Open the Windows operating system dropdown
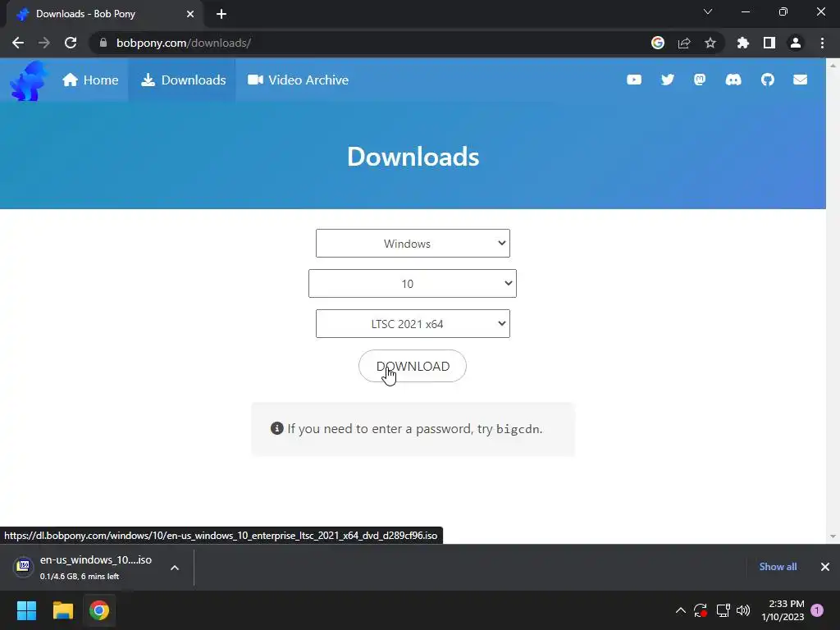This screenshot has width=840, height=630. click(413, 243)
